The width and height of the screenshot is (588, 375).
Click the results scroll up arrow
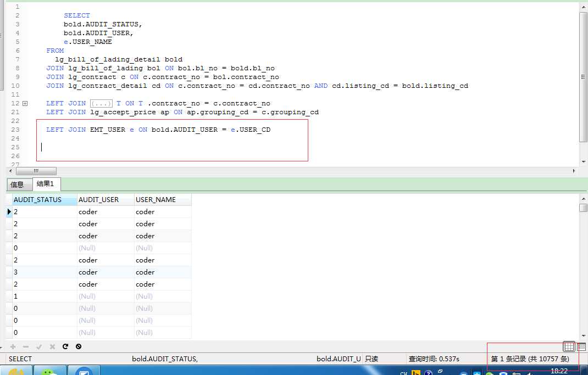[x=583, y=199]
